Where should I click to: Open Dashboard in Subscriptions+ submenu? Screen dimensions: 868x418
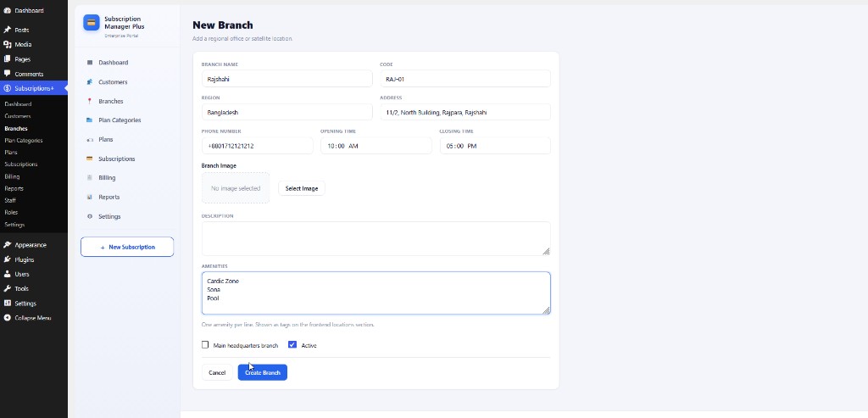click(18, 104)
